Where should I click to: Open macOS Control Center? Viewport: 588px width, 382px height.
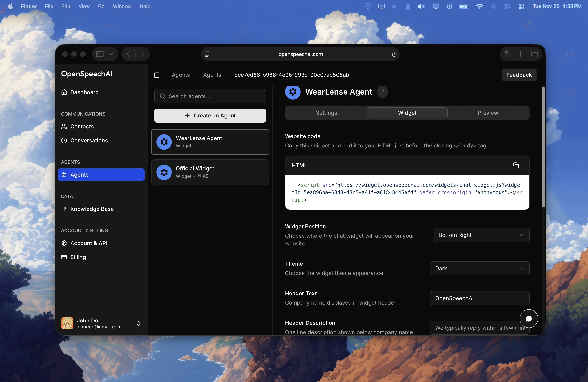521,6
